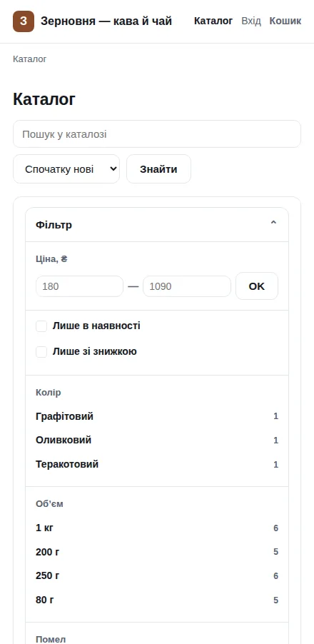The image size is (314, 644).
Task: Enable the Лише в наявності checkbox
Action: 41,326
